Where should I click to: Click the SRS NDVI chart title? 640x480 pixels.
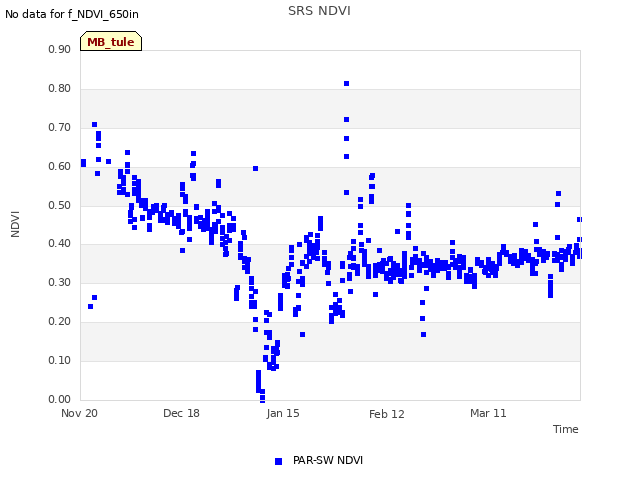[x=319, y=11]
